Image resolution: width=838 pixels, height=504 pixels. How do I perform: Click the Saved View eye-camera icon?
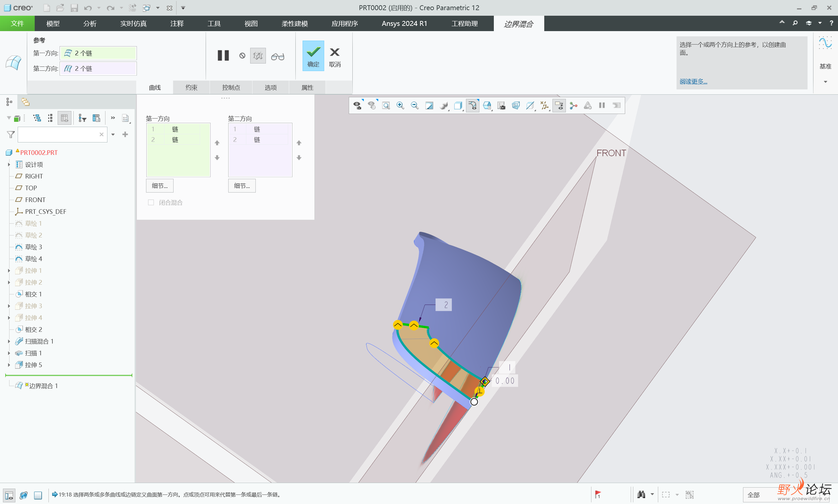(358, 106)
